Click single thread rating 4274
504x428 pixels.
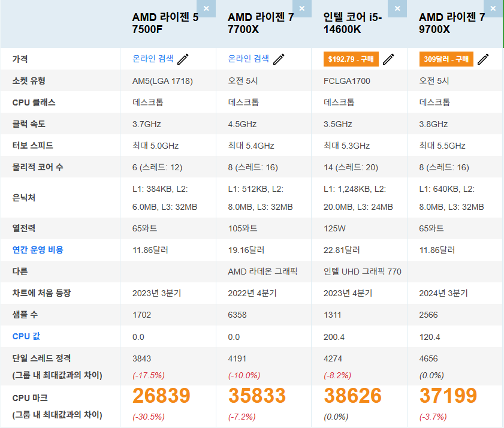point(333,358)
